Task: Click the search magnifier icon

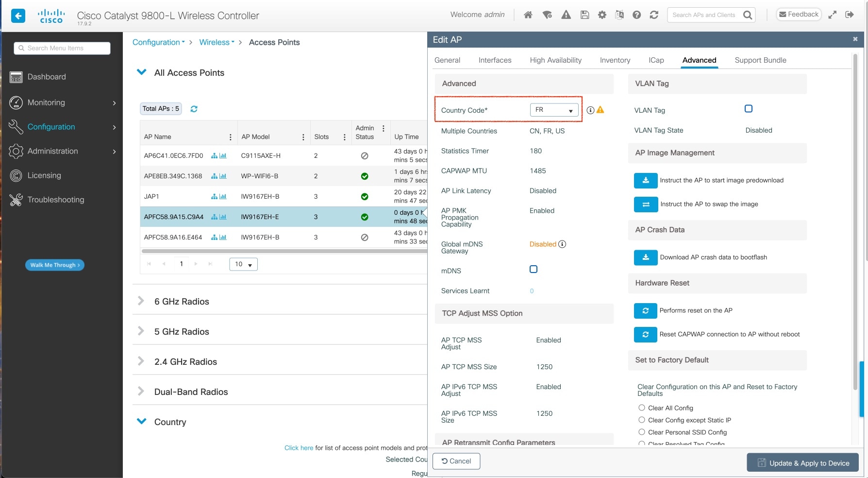Action: (x=748, y=15)
